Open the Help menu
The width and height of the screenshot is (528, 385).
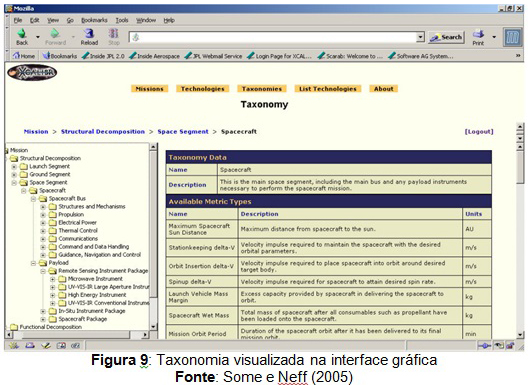pos(169,20)
